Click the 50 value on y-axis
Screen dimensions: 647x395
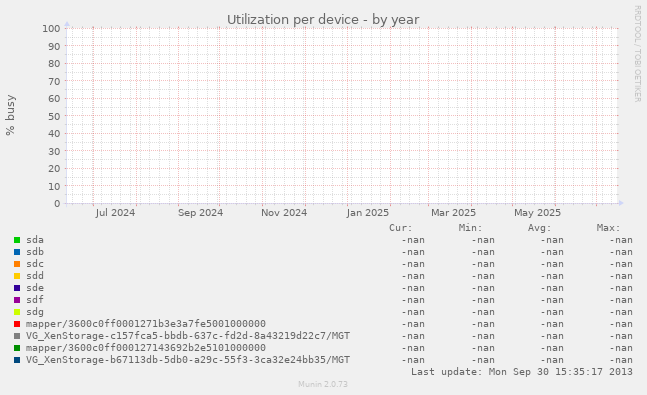pyautogui.click(x=54, y=116)
